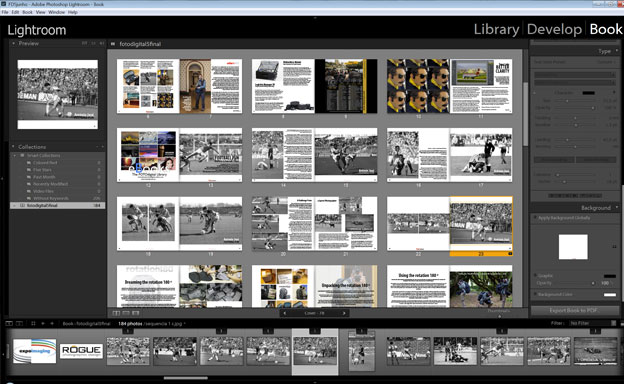Screen dimensions: 624x384
Task: Select page spread 12-13 thumbnail
Action: [179, 155]
